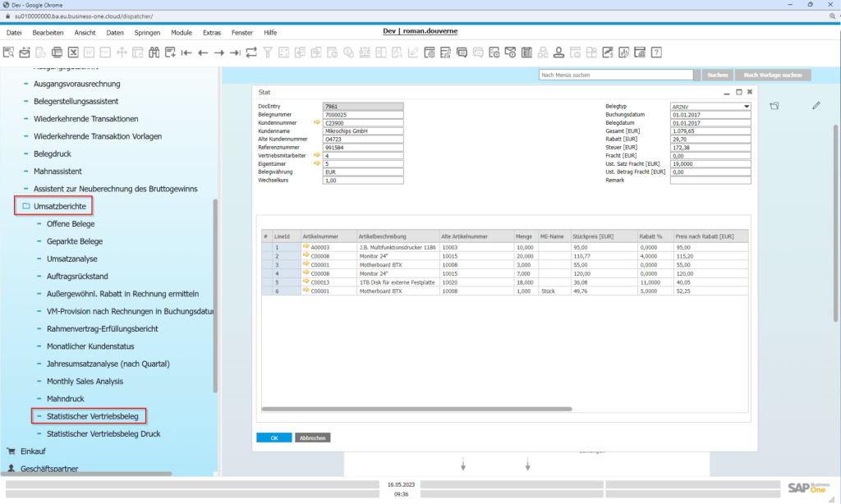Go to the first record arrow
Image resolution: width=841 pixels, height=504 pixels.
pos(186,53)
